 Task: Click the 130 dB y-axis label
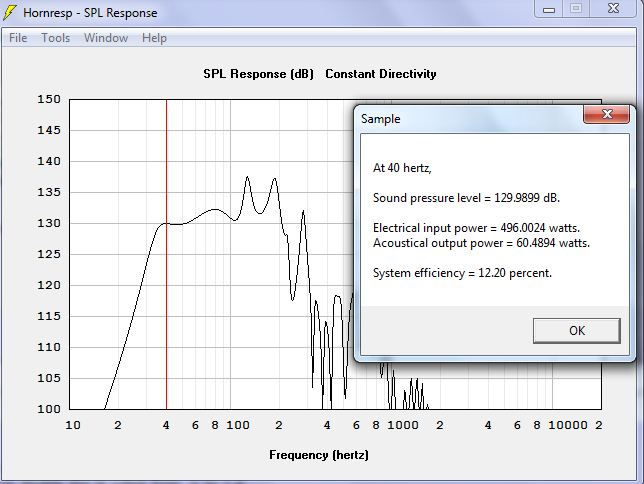(49, 223)
